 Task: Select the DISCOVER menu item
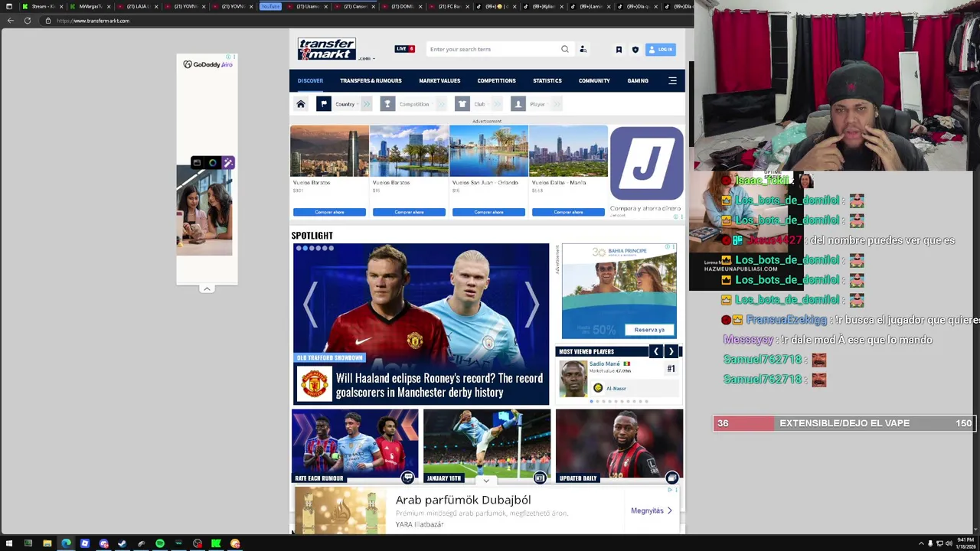[x=310, y=80]
